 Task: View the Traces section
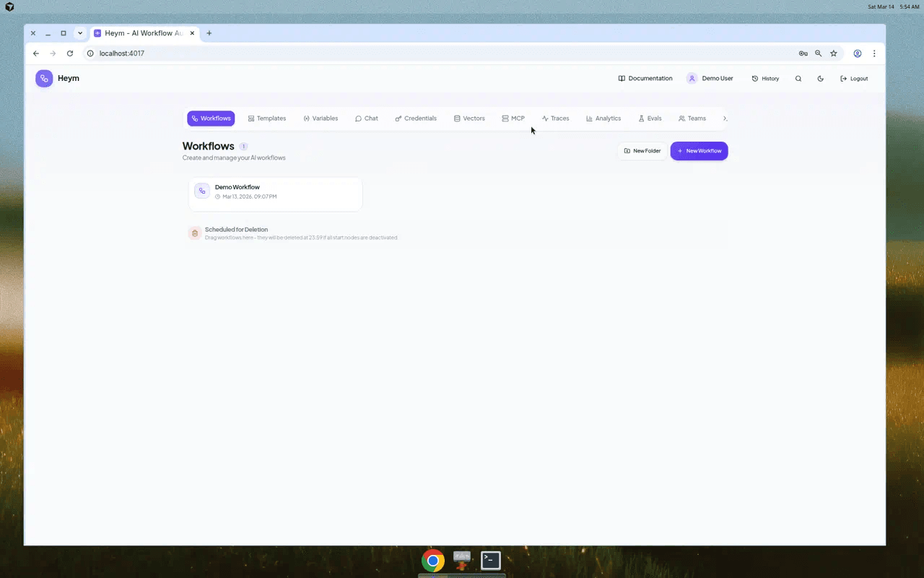tap(555, 118)
